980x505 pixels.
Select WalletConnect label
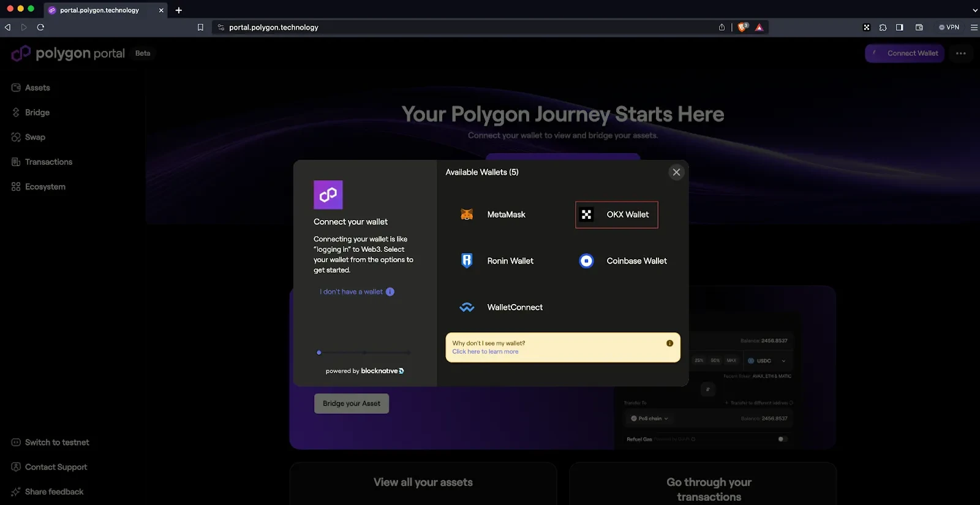514,308
